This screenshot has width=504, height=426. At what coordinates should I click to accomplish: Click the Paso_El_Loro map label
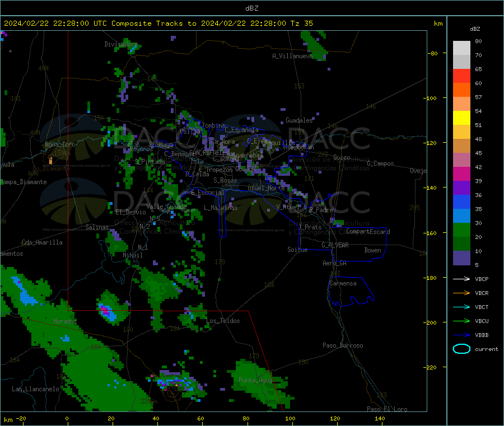click(387, 409)
